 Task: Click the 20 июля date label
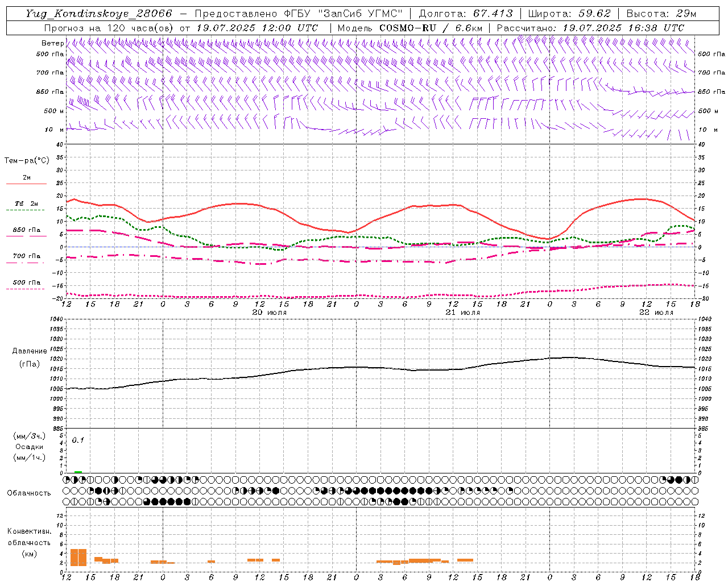coord(269,313)
